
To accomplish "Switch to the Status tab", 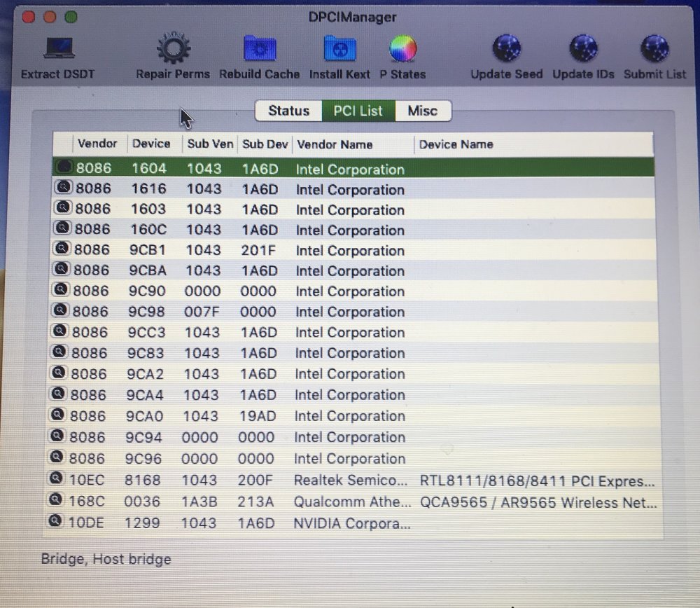I will pos(289,111).
